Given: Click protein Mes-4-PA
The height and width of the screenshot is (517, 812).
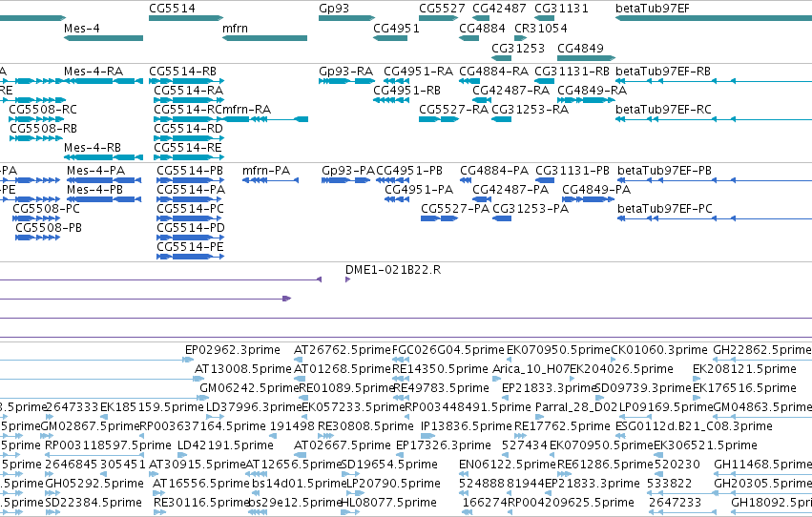Looking at the screenshot, I should point(104,180).
